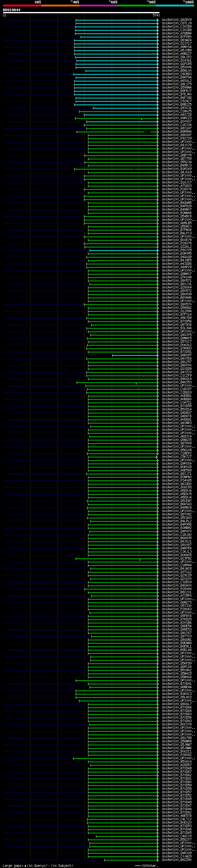This screenshot has width=197, height=868.
Task: Click the 574 query length label
Action: [155, 15]
